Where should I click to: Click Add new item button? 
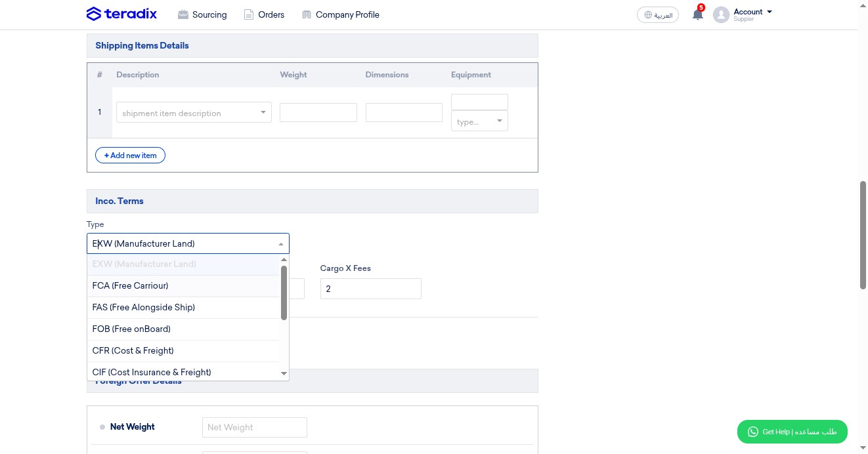130,155
